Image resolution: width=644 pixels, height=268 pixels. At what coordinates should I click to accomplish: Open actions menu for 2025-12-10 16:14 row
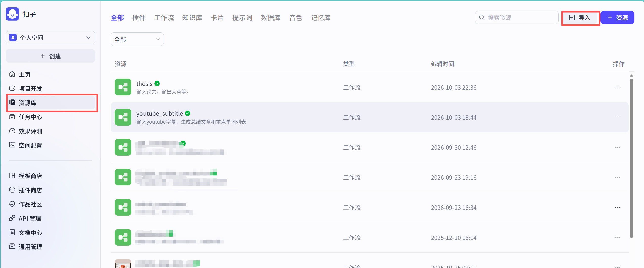[x=618, y=237]
